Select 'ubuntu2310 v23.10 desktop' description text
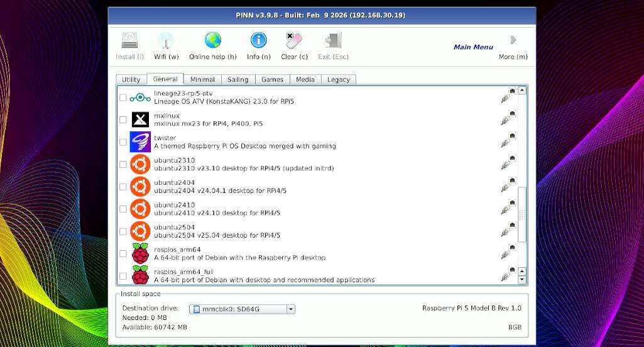The height and width of the screenshot is (347, 644). coord(244,168)
